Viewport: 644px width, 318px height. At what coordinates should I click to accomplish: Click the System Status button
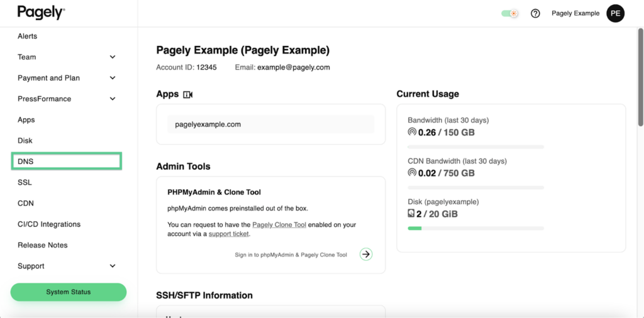[x=69, y=292]
